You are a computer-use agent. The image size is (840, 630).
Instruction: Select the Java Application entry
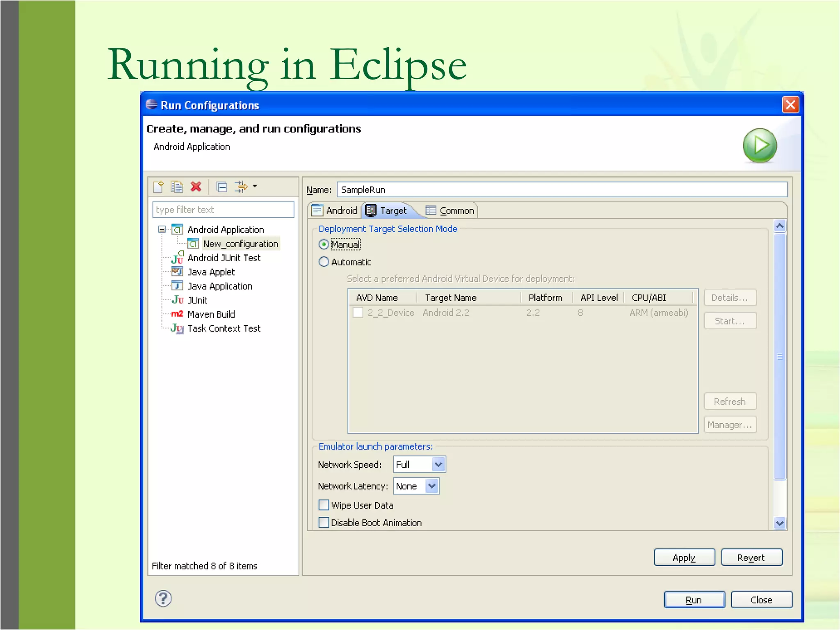point(220,286)
